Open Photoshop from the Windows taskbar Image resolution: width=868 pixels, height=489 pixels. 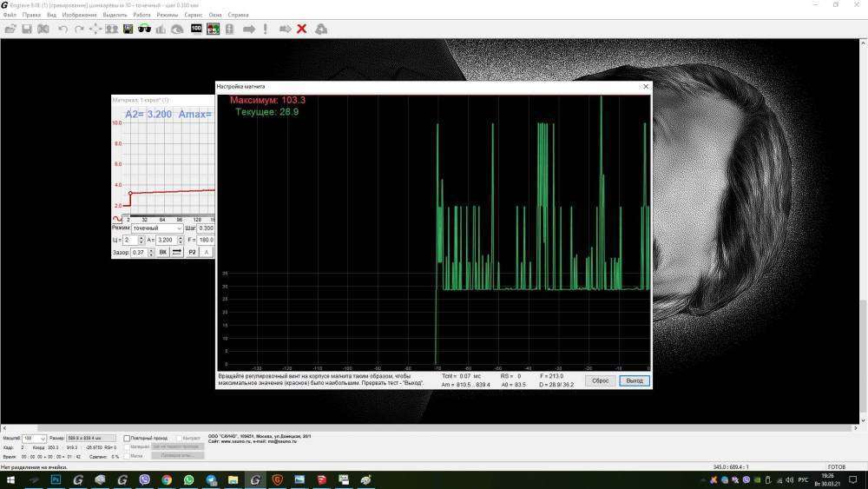(x=56, y=479)
